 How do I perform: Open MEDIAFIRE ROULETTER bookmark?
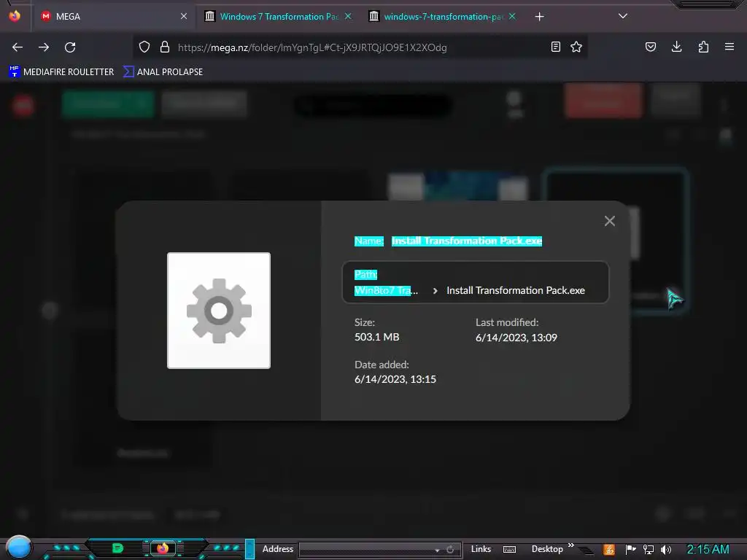(61, 72)
